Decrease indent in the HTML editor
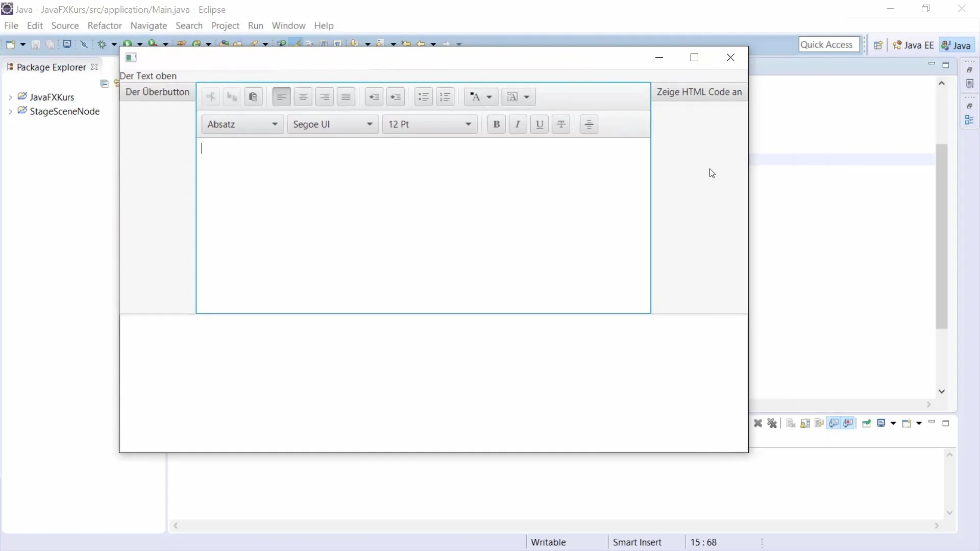Image resolution: width=980 pixels, height=551 pixels. coord(374,97)
